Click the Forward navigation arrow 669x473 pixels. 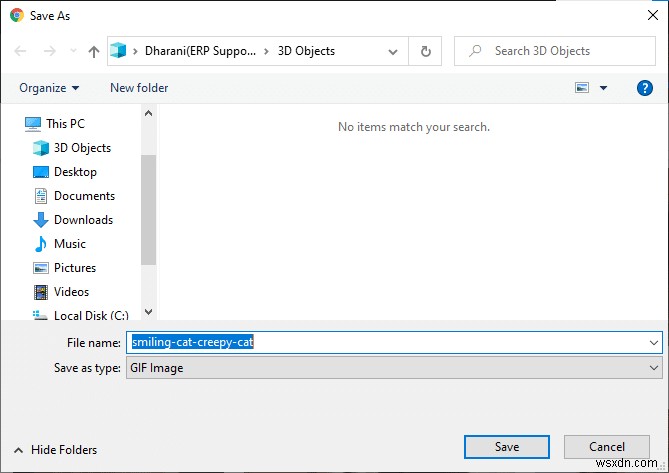pyautogui.click(x=50, y=51)
